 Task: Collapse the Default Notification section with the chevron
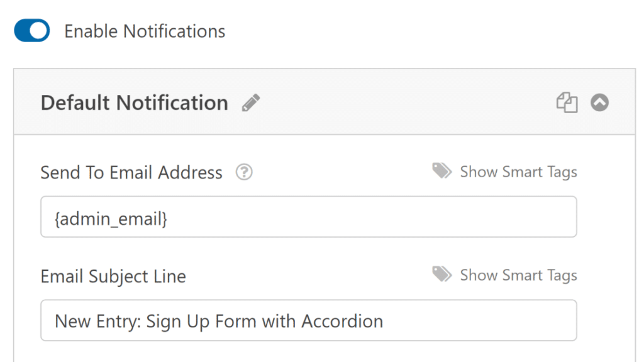(x=599, y=102)
